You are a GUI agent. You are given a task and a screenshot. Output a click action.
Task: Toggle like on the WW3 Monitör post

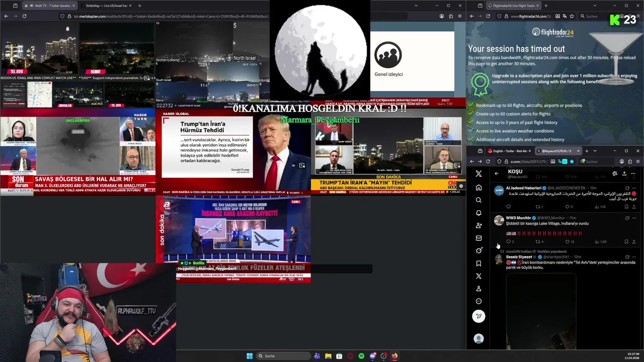point(567,242)
